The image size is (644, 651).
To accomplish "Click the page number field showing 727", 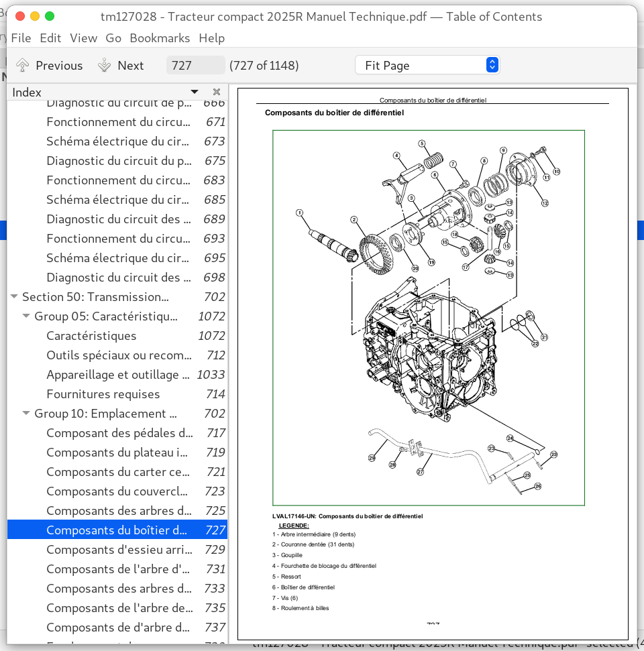I will tap(196, 65).
